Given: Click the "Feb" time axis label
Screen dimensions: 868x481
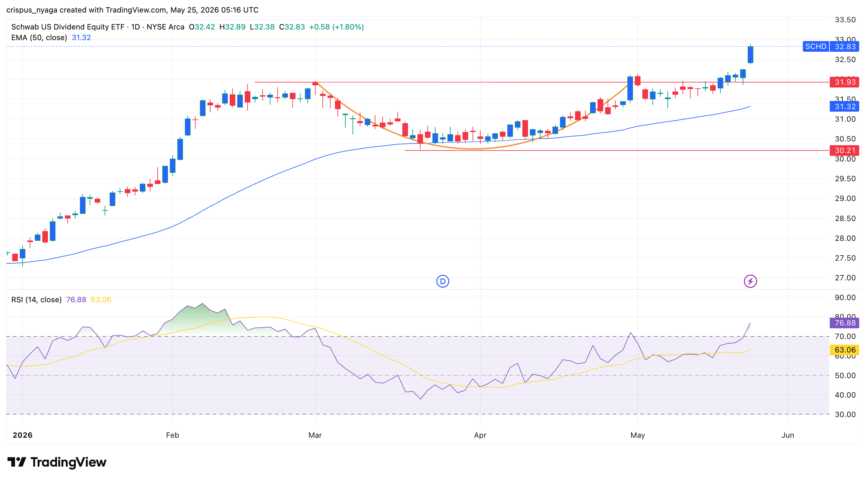Looking at the screenshot, I should [173, 435].
